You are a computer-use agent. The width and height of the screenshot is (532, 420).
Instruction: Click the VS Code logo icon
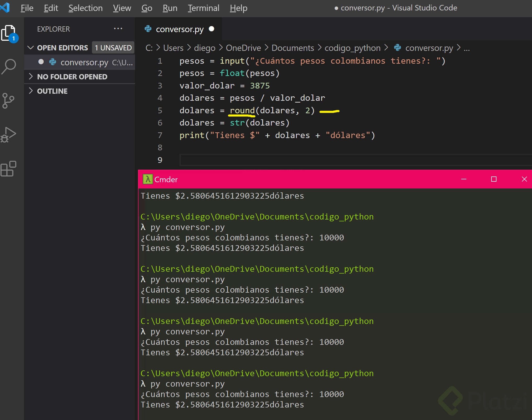(5, 8)
